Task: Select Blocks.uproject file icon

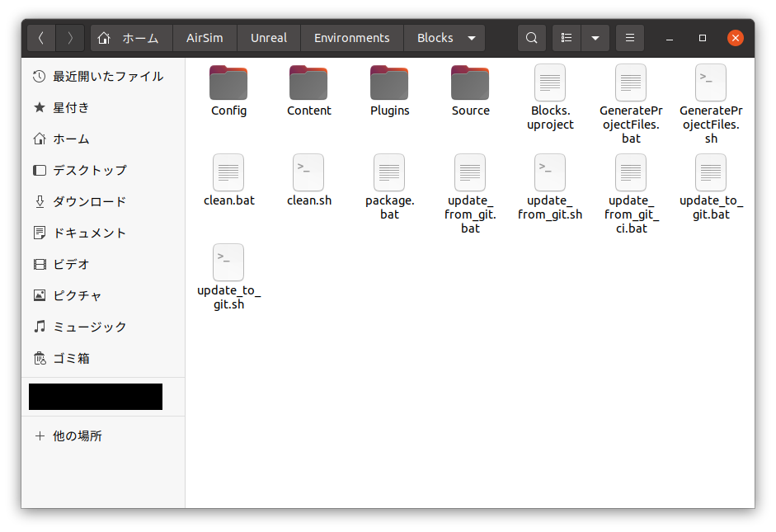Action: (x=550, y=82)
